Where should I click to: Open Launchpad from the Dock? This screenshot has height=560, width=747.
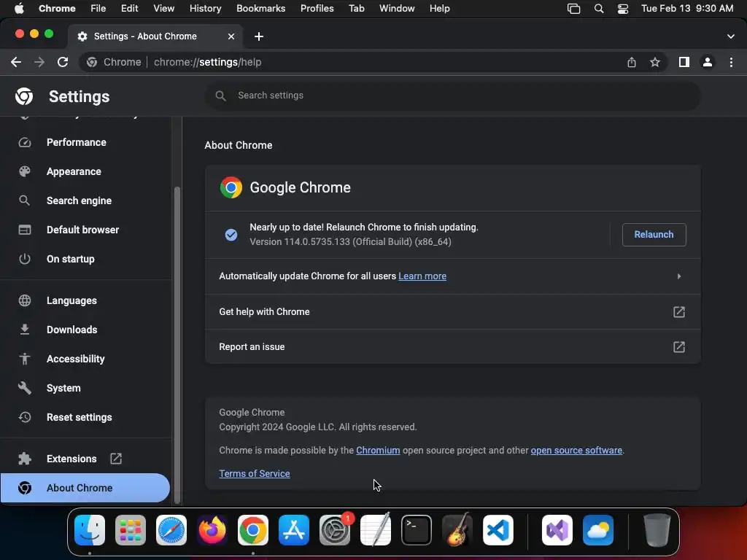click(x=131, y=530)
